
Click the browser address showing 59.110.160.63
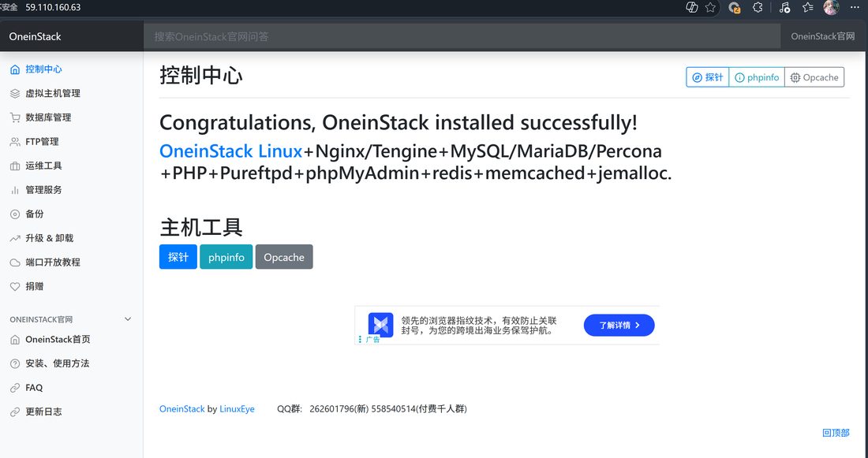click(53, 7)
